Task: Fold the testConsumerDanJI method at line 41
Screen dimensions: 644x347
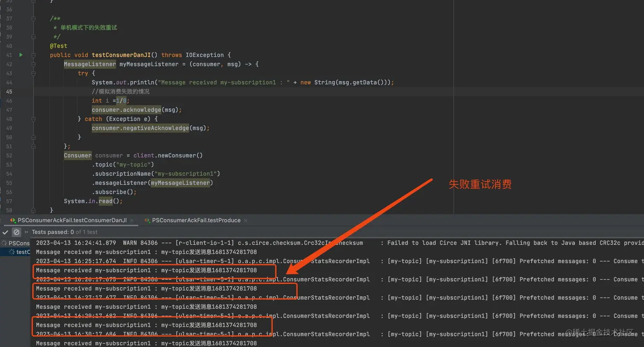Action: pos(33,55)
